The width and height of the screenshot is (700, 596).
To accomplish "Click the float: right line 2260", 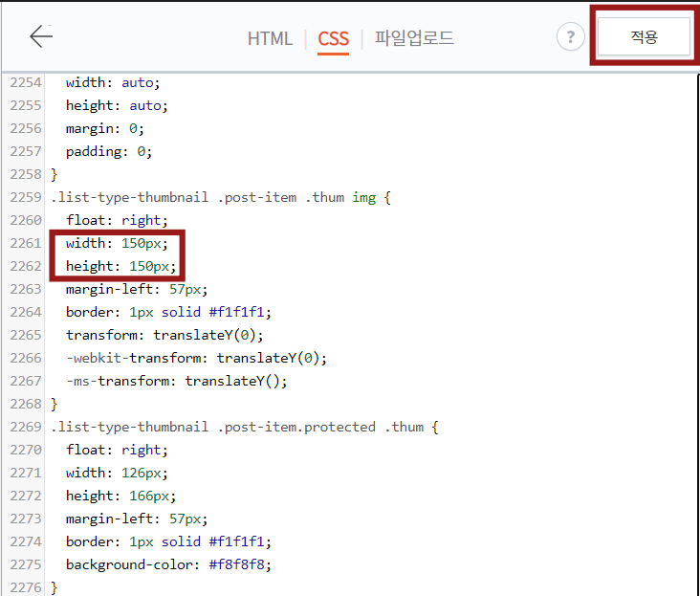I will coord(117,220).
